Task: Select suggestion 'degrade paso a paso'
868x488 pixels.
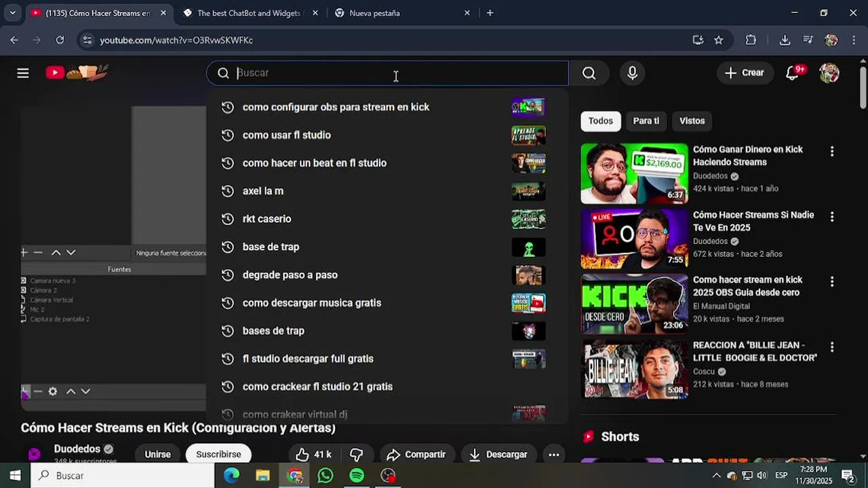Action: click(x=387, y=274)
